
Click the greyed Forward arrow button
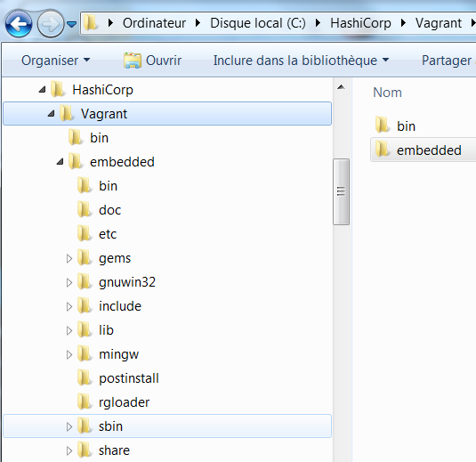(51, 24)
